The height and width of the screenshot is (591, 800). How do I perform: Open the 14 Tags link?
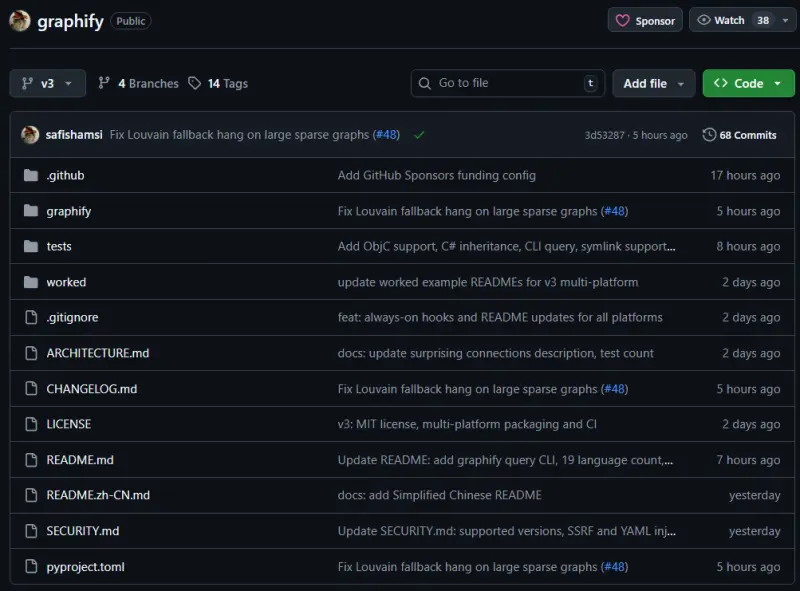218,84
